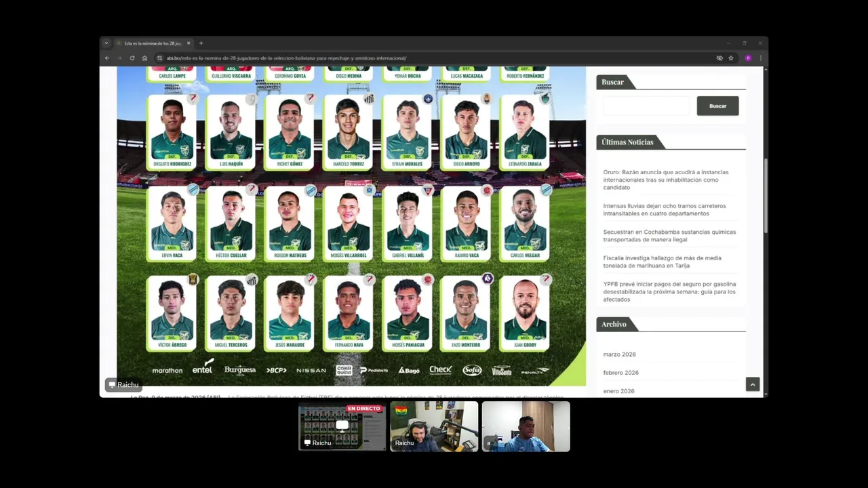Click the club badge on Leonardo Zabala card
Screen dimensions: 868x488
pyautogui.click(x=545, y=99)
